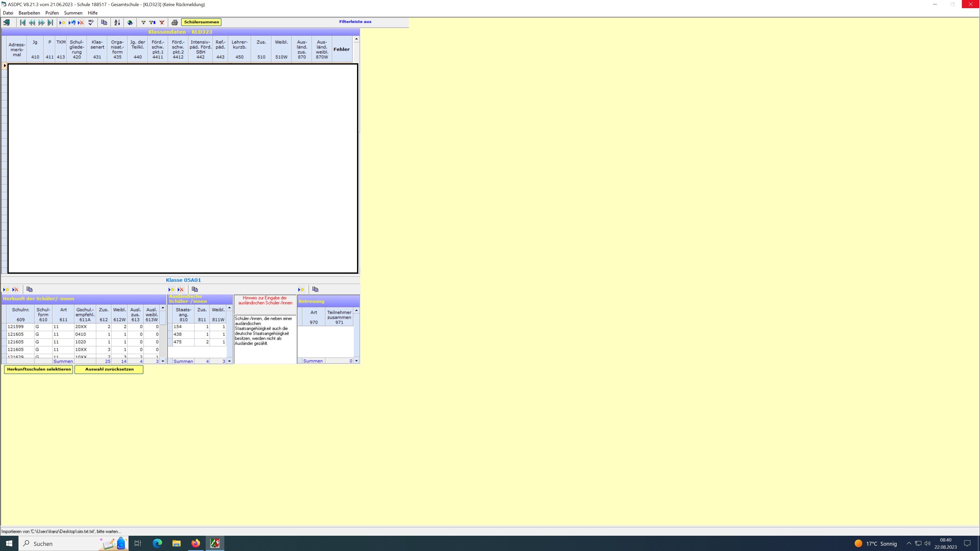The height and width of the screenshot is (551, 980).
Task: Click the Schülersummen button
Action: [201, 22]
